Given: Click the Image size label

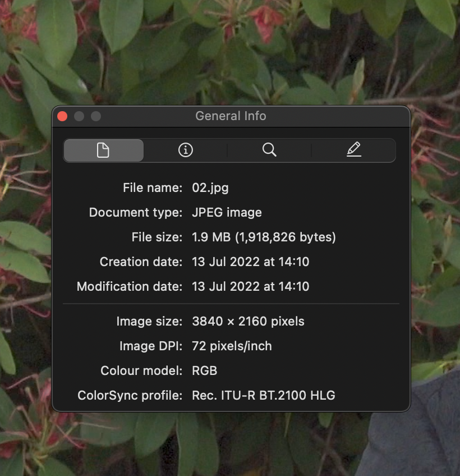Looking at the screenshot, I should tap(149, 322).
